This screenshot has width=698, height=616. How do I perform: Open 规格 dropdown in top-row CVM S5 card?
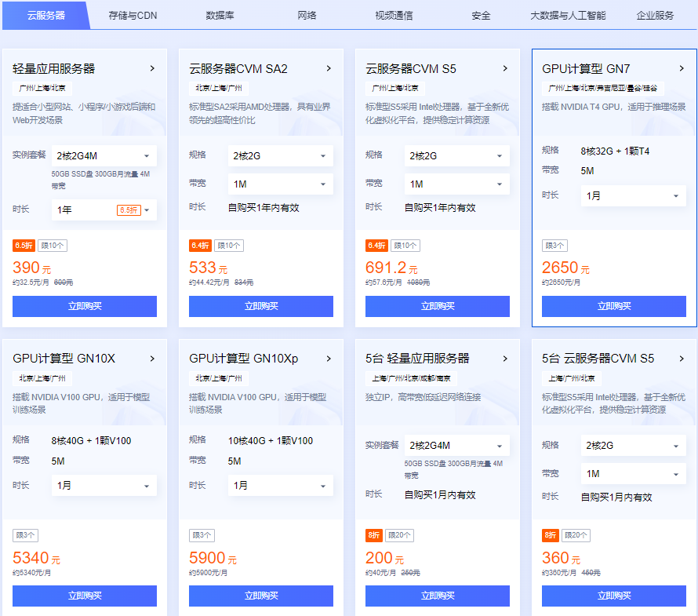[x=456, y=156]
